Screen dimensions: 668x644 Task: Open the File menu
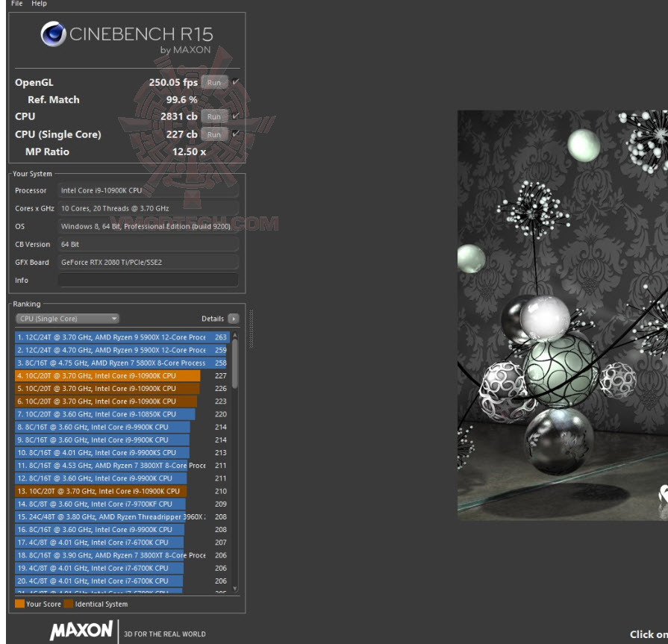16,4
